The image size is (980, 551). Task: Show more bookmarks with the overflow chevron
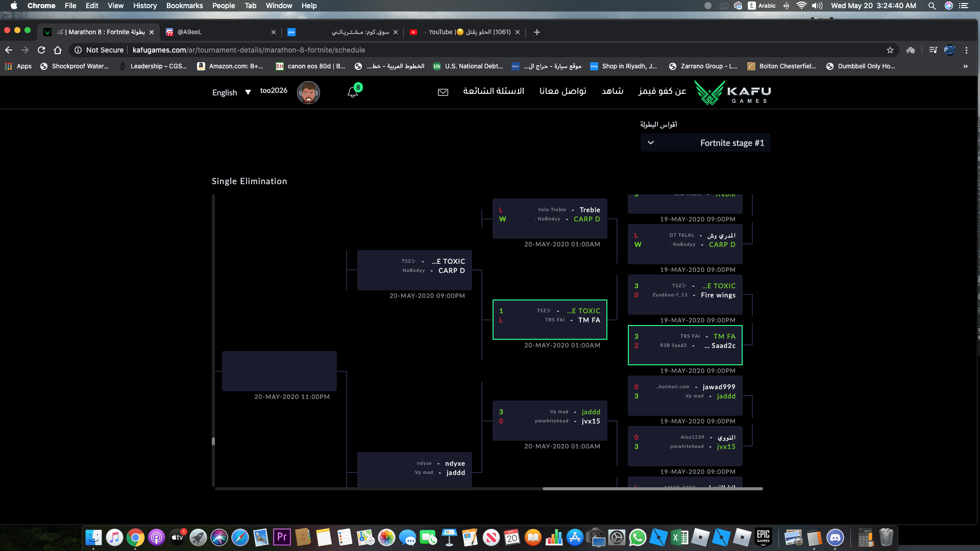[x=965, y=66]
